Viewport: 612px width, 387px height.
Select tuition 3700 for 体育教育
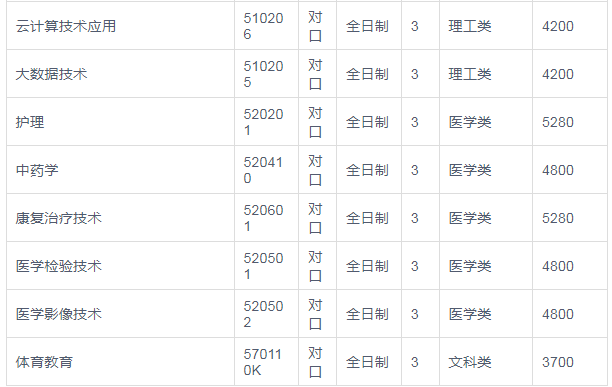[558, 362]
